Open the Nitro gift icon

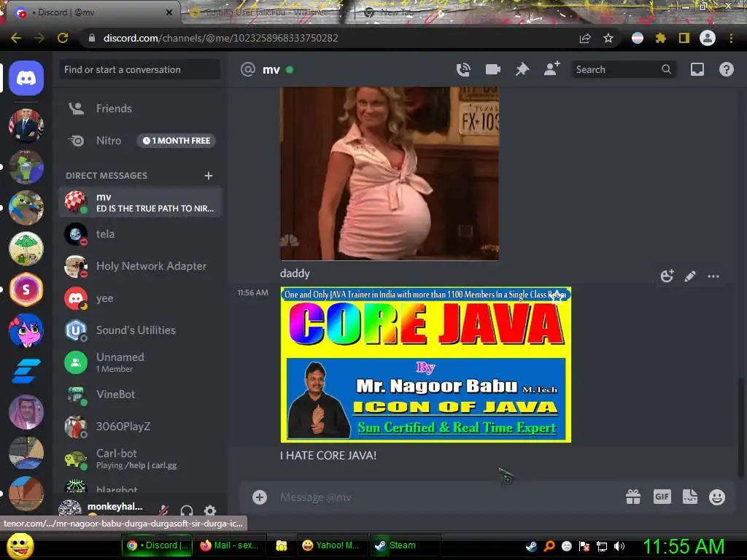(x=633, y=497)
